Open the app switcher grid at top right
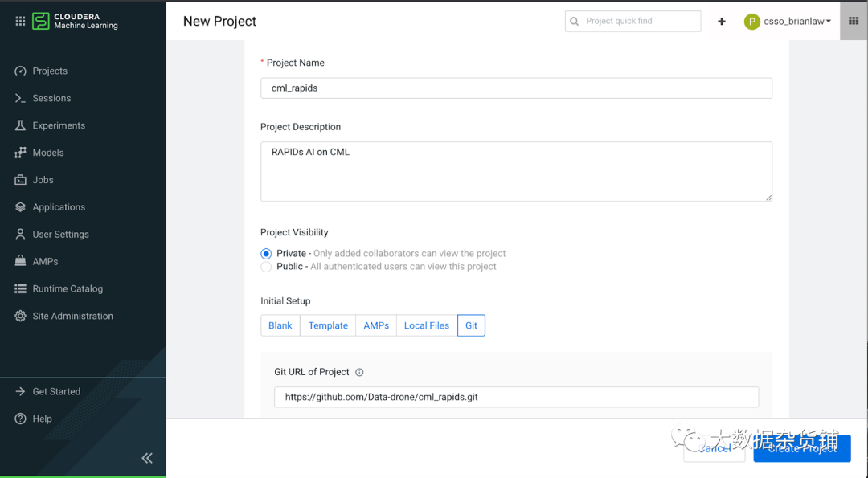Screen dimensions: 868x478 (854, 22)
